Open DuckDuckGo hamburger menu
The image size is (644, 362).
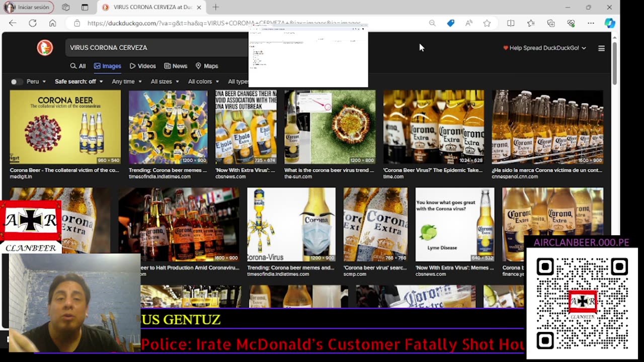[x=601, y=48]
